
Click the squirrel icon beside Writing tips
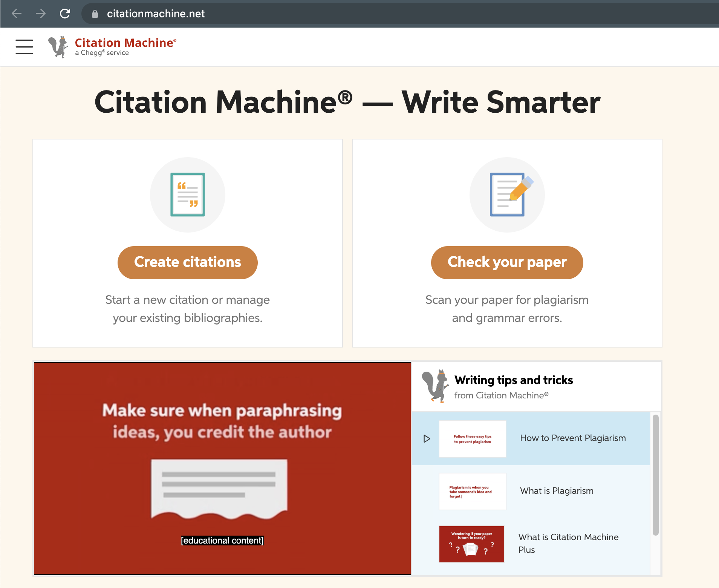click(x=435, y=386)
